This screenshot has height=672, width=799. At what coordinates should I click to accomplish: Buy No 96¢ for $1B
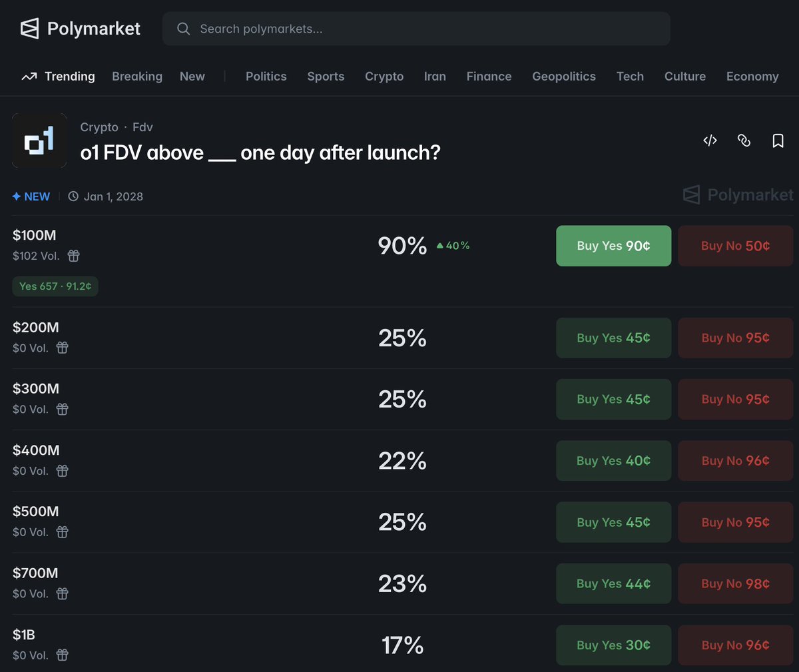point(736,645)
